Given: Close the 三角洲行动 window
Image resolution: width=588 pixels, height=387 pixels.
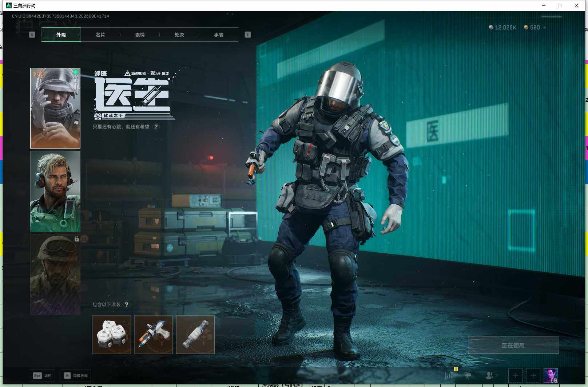Looking at the screenshot, I should tap(577, 5).
